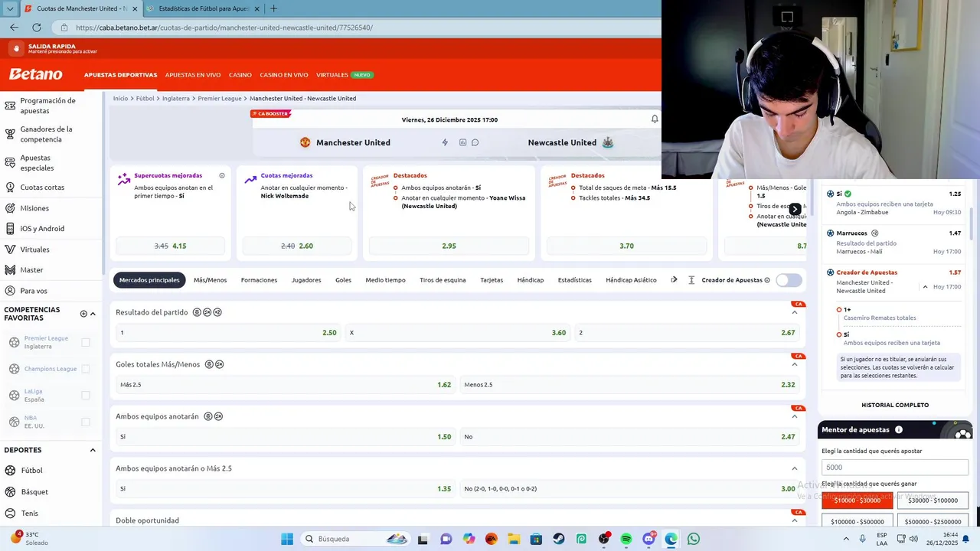Viewport: 980px width, 551px height.
Task: Collapse Deportes sidebar section
Action: 93,450
